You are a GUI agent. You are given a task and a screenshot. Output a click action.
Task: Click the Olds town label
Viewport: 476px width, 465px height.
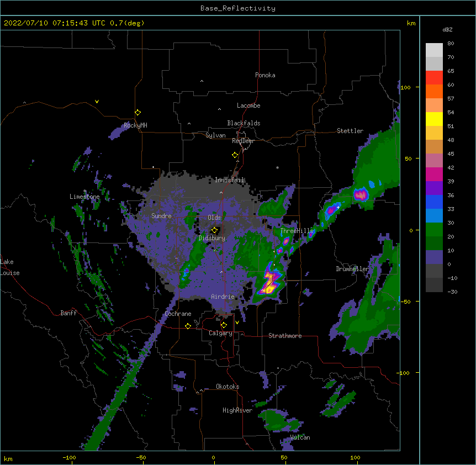pos(214,218)
